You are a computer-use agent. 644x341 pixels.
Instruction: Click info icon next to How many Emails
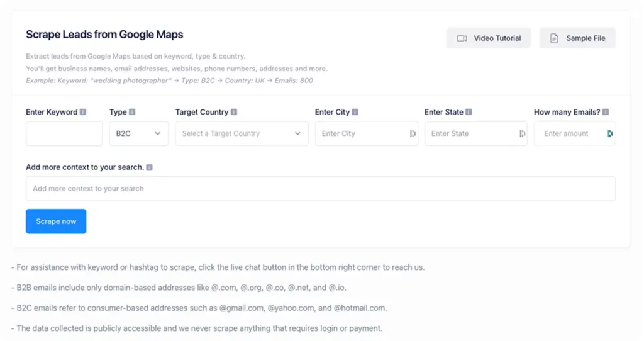click(x=606, y=113)
